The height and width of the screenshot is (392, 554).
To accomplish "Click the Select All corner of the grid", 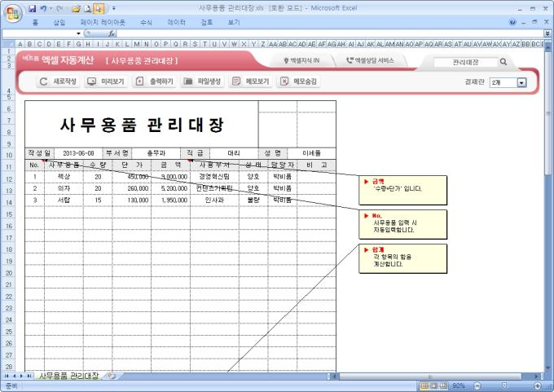I will click(x=8, y=44).
